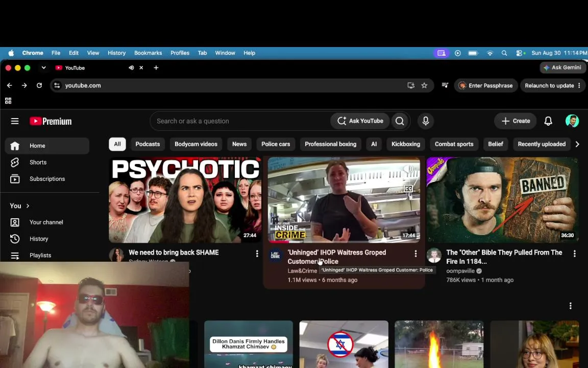Go forward with the browser forward arrow
The image size is (588, 368).
click(24, 86)
